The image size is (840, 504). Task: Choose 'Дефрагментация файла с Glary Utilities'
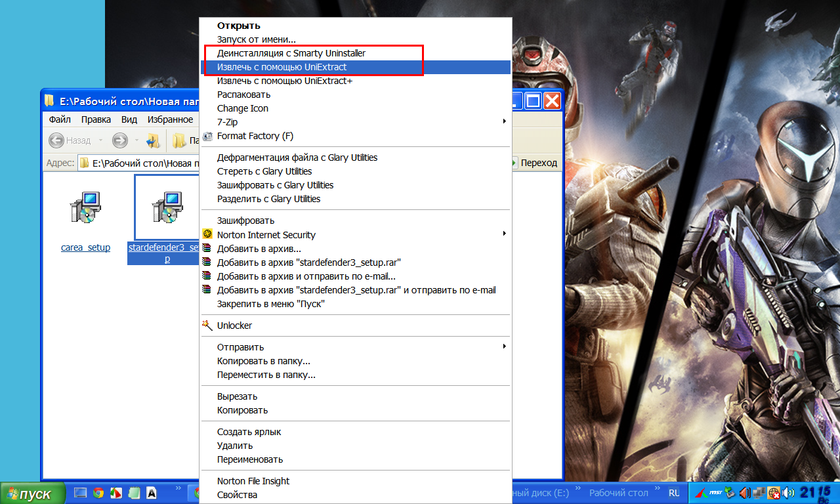tap(355, 157)
